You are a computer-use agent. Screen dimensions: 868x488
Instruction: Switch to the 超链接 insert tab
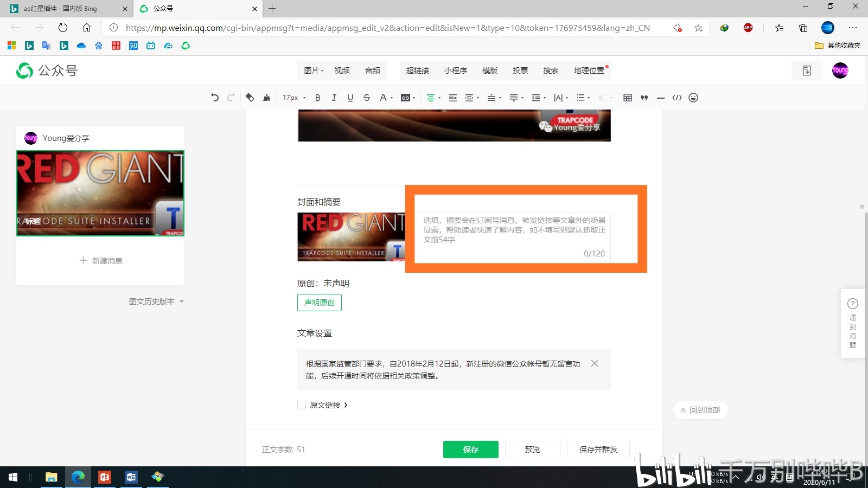coord(418,70)
